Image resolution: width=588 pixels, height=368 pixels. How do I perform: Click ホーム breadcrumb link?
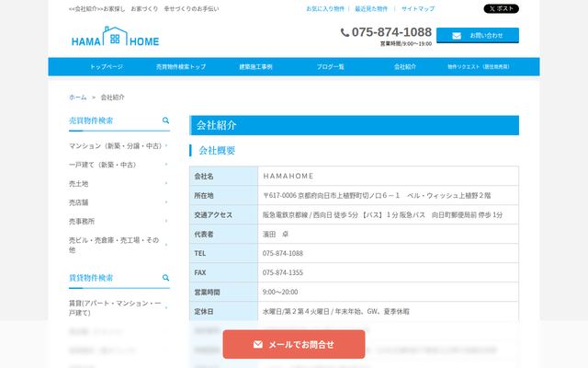point(77,98)
